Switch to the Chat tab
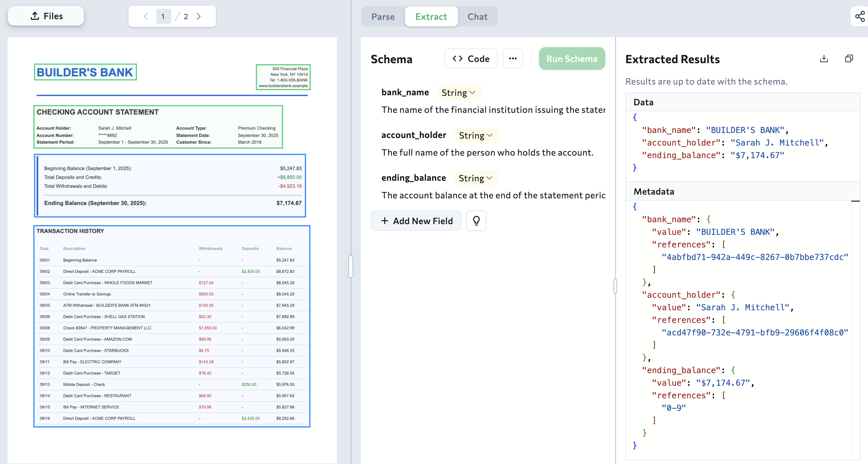The image size is (868, 464). 477,17
